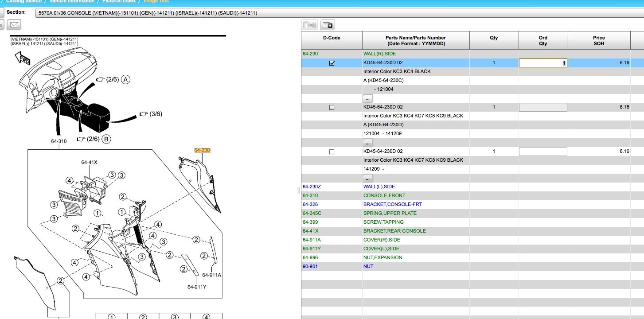The height and width of the screenshot is (319, 644).
Task: Select WALL(L),SIDE part name
Action: coord(379,187)
